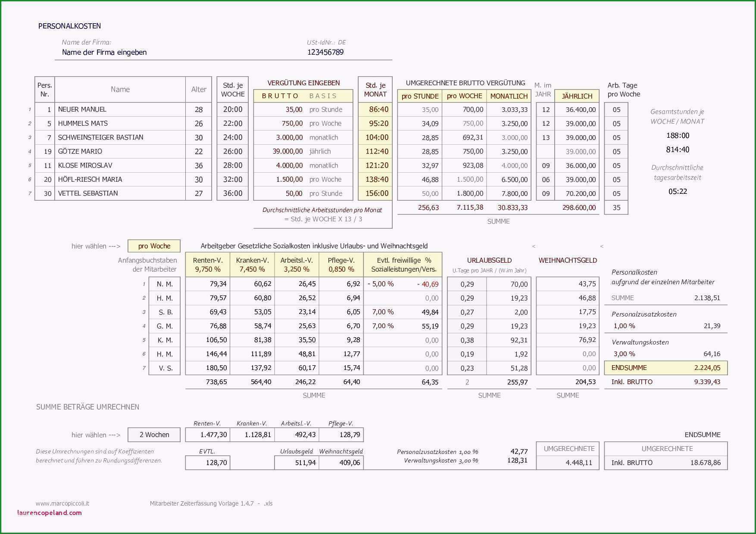Screen dimensions: 756x534
Task: Click monthly hours cell 156:00
Action: pos(375,193)
